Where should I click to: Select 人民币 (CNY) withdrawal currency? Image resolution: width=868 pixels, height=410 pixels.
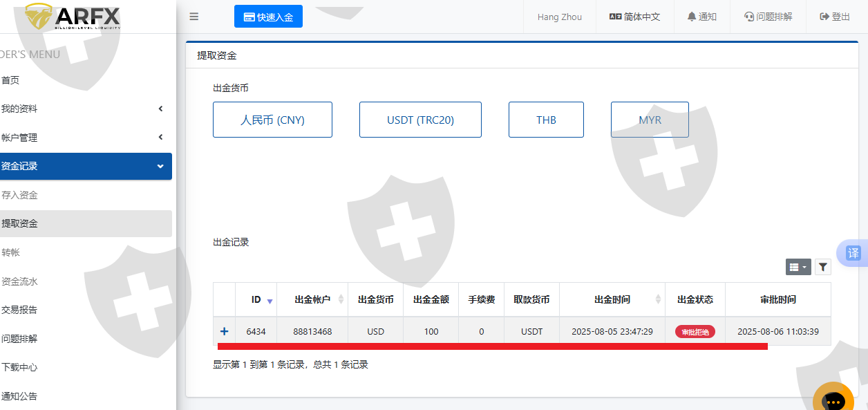272,120
